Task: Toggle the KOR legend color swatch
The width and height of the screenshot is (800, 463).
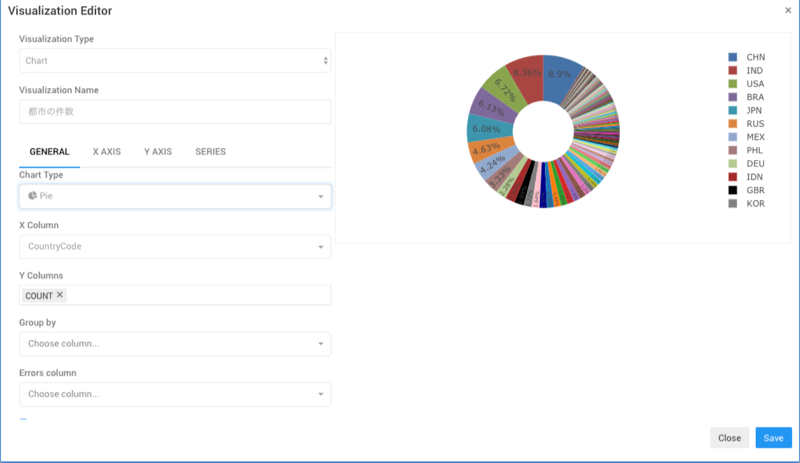Action: click(x=733, y=203)
